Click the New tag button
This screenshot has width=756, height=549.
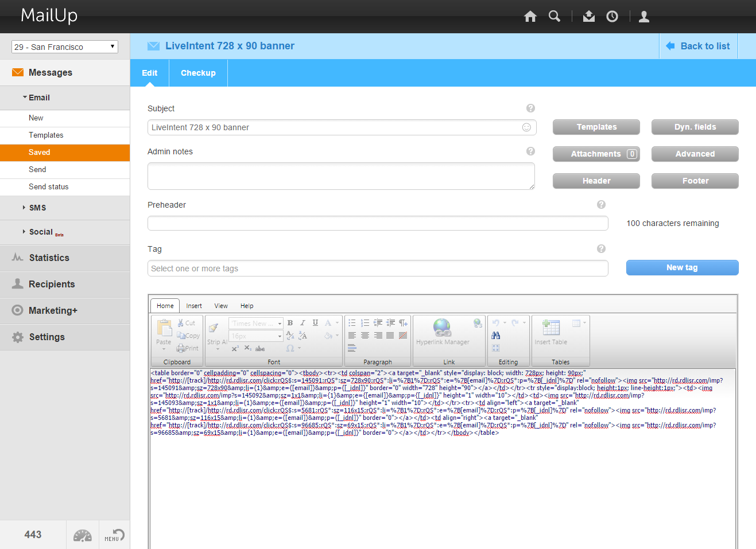pos(682,268)
